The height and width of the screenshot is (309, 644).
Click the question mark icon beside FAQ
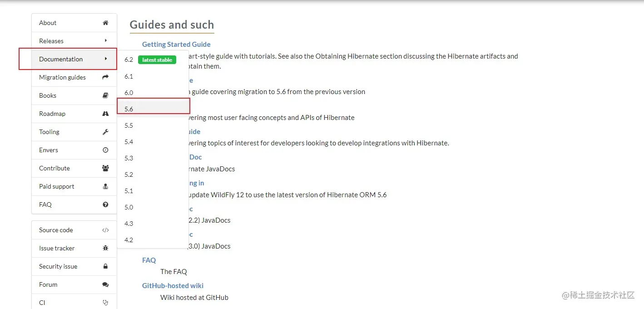click(x=105, y=204)
